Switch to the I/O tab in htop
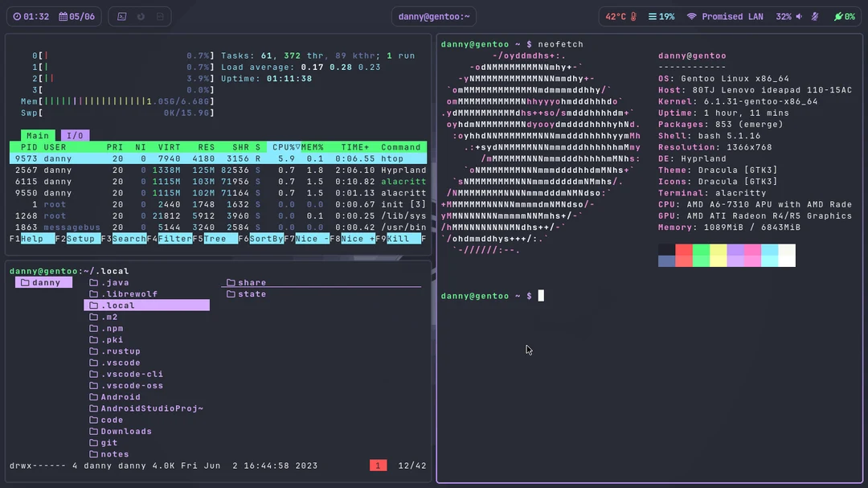Screen dimensions: 868x488 [74, 136]
